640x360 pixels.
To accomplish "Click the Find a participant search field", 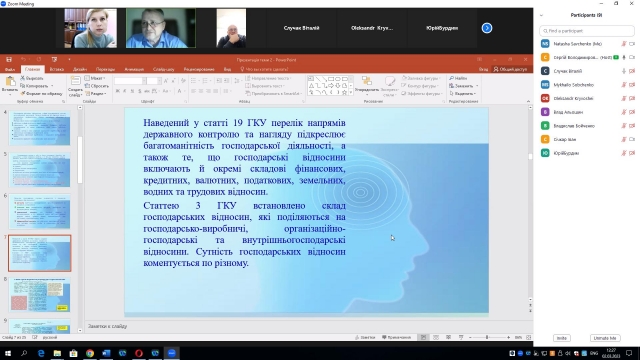I will point(587,31).
